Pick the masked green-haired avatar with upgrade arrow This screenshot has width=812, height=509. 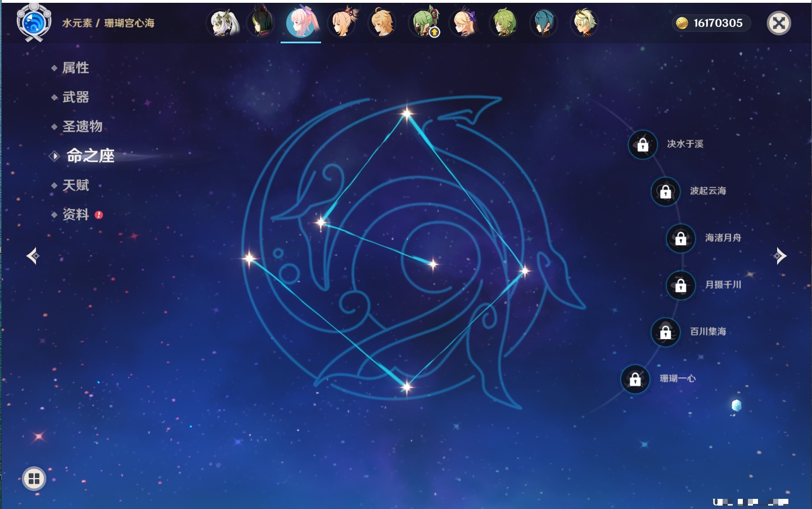point(424,23)
